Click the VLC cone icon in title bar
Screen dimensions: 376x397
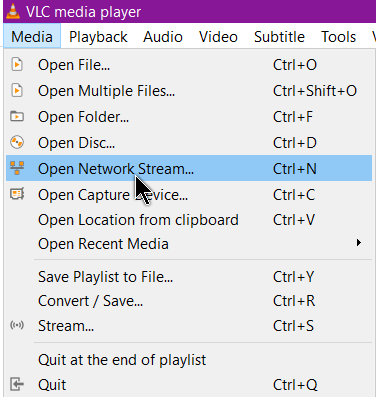click(13, 11)
